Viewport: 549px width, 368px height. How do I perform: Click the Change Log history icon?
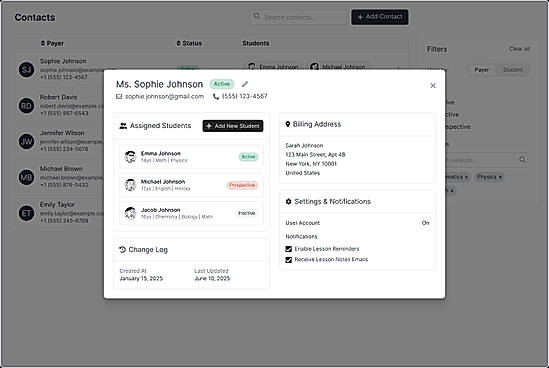pos(123,249)
